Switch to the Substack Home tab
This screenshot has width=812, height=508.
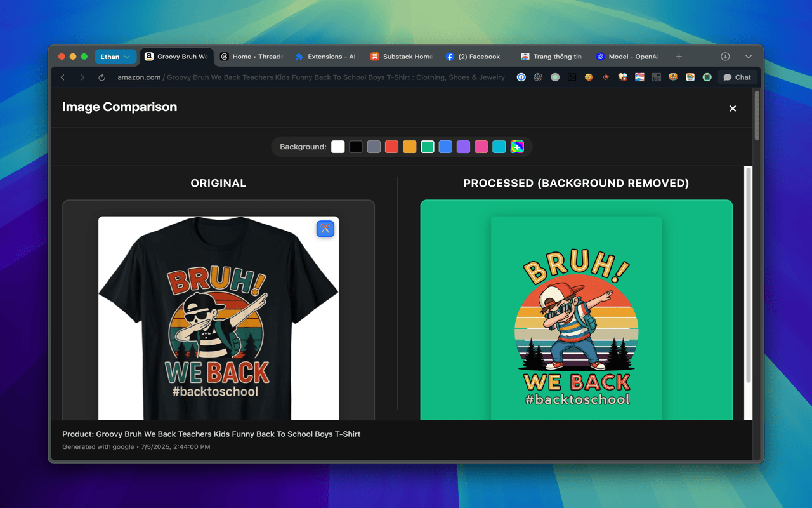[402, 57]
